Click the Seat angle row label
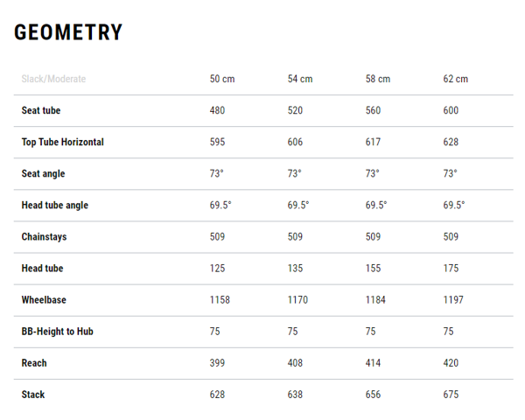 [43, 173]
